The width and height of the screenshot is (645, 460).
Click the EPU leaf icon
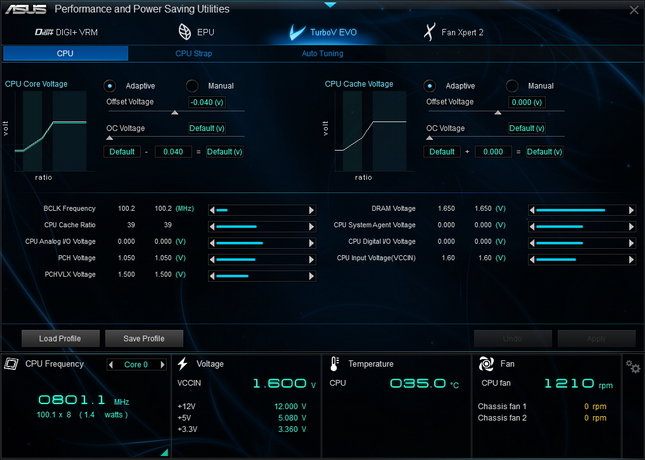(185, 32)
